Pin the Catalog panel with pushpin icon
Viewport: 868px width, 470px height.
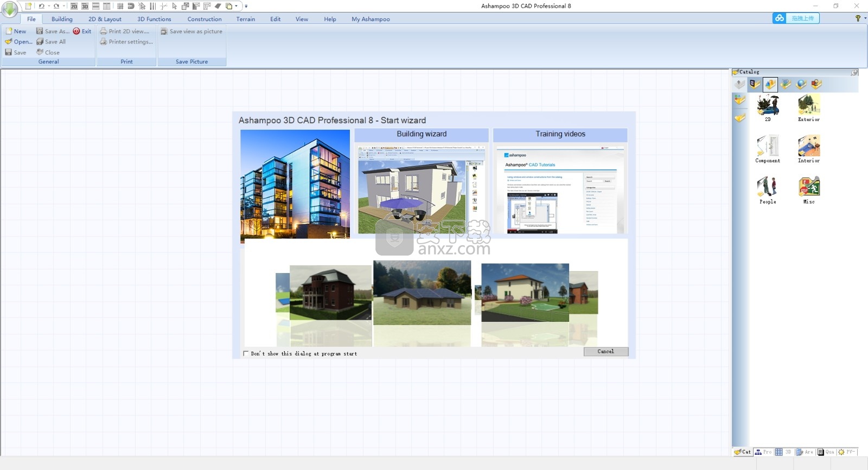click(x=854, y=72)
